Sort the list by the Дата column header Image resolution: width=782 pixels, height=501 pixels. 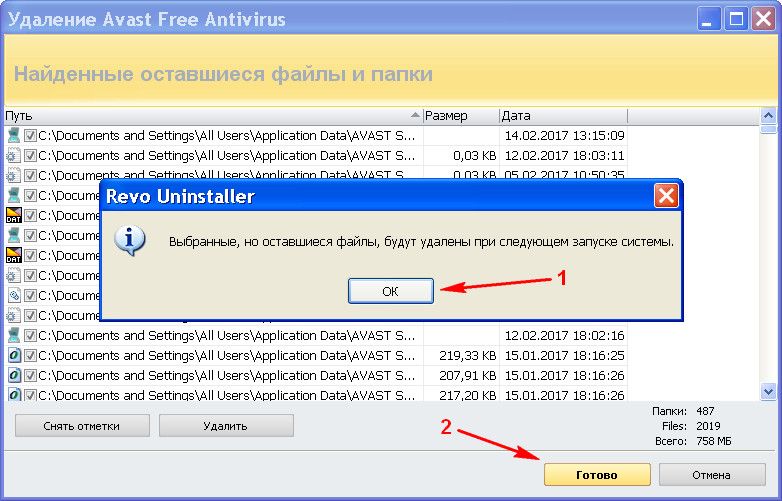point(564,116)
